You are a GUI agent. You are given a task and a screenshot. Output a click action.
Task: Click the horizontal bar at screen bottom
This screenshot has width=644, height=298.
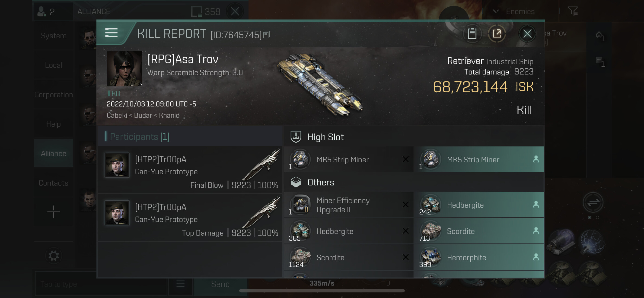(322, 291)
